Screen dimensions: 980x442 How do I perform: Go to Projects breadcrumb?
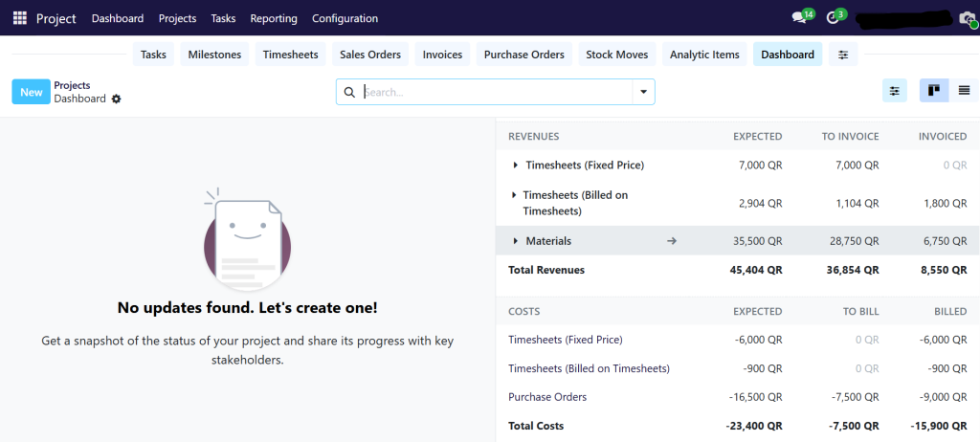click(x=72, y=85)
